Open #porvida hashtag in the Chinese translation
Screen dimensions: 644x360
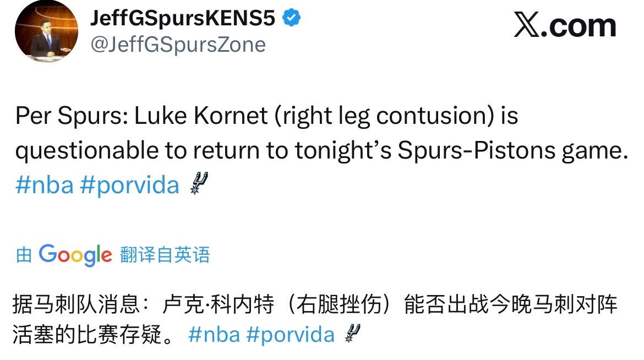pyautogui.click(x=291, y=334)
